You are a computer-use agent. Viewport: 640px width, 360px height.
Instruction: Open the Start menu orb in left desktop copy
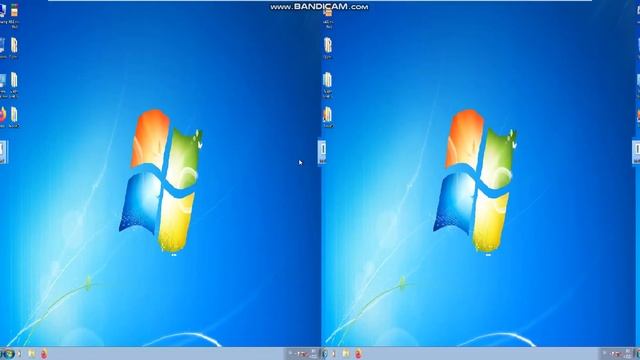[x=8, y=354]
